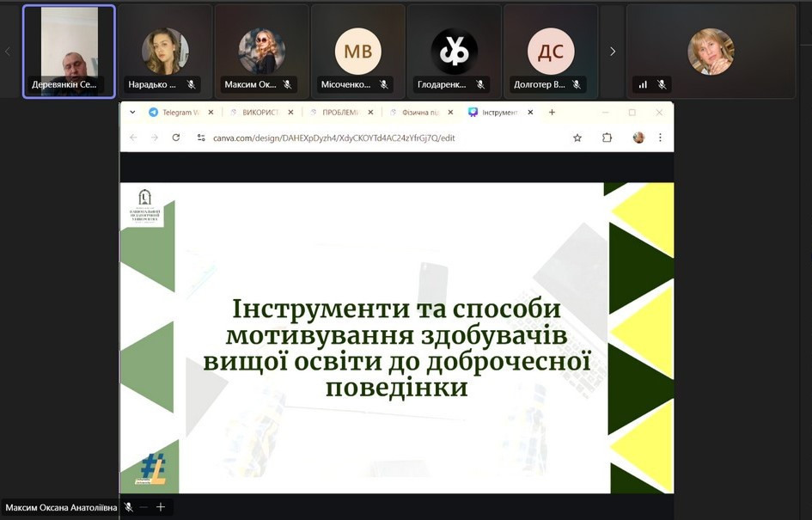Viewport: 812px width, 520px height.
Task: Select Максим Ок... participant tile
Action: 261,52
